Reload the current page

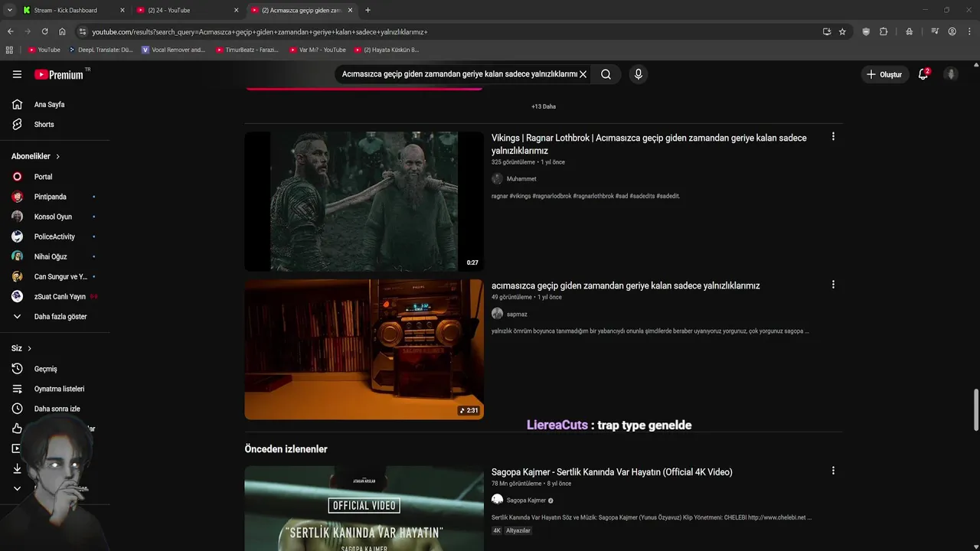pos(44,31)
